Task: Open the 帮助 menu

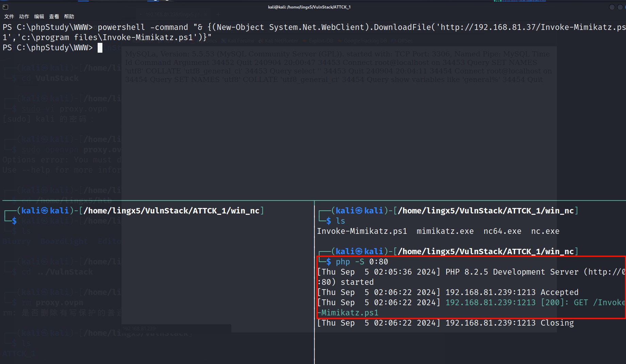Action: click(x=69, y=16)
